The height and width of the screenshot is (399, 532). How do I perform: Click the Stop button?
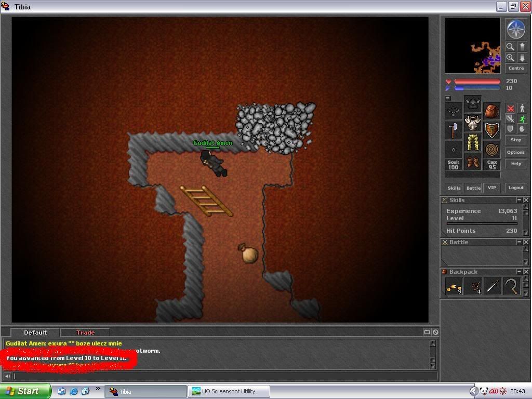point(516,140)
